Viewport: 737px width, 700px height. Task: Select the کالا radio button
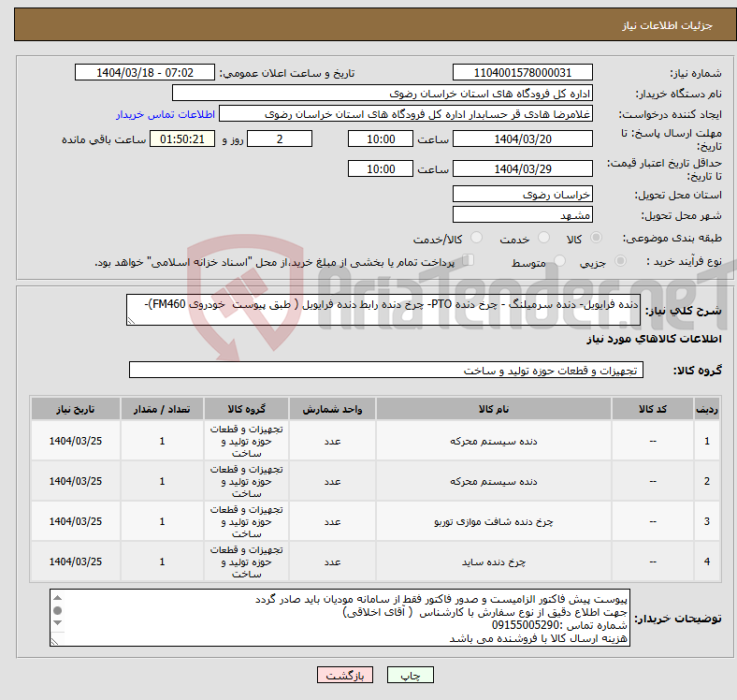click(x=596, y=238)
